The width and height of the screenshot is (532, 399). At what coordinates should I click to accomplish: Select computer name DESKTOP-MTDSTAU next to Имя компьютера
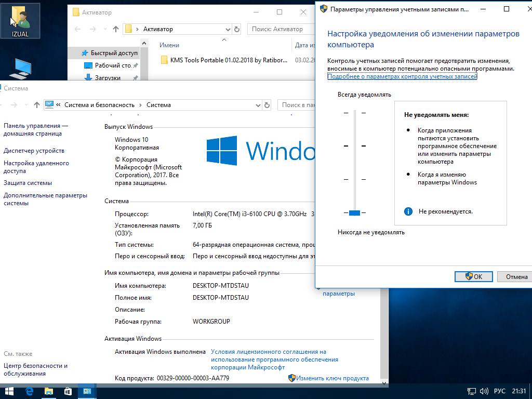coord(220,286)
